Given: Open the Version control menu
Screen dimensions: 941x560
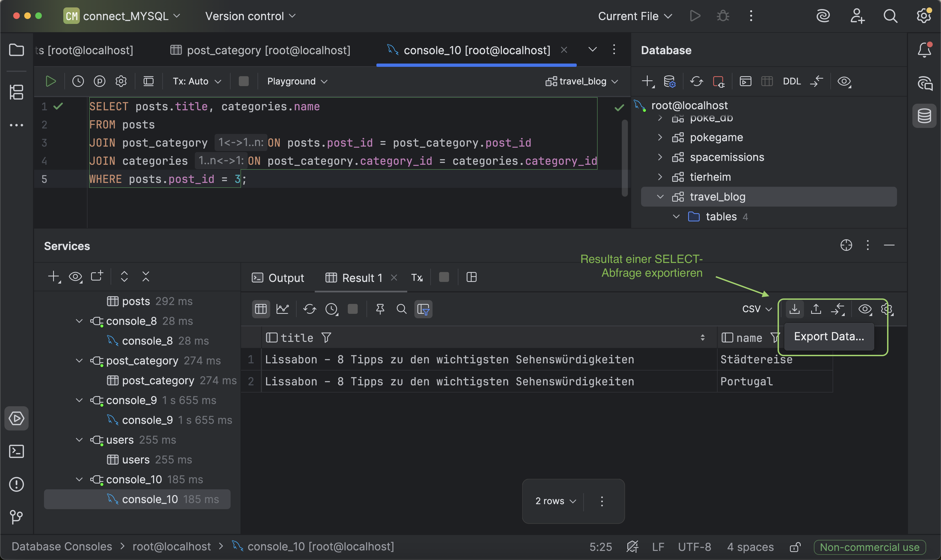Looking at the screenshot, I should [x=250, y=16].
